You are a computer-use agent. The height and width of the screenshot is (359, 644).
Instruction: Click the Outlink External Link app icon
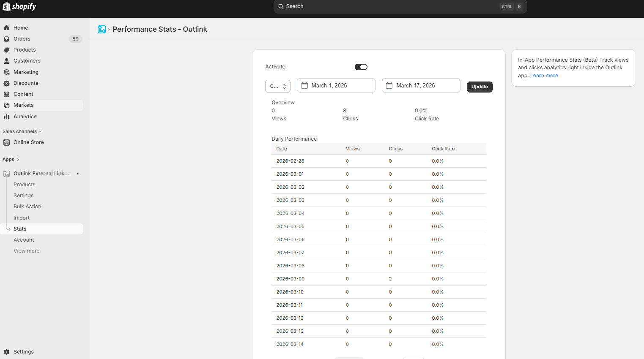tap(6, 174)
